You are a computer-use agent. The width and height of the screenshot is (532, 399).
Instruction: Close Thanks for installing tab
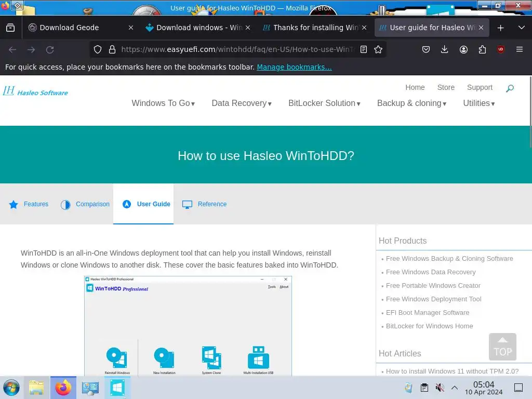[364, 28]
